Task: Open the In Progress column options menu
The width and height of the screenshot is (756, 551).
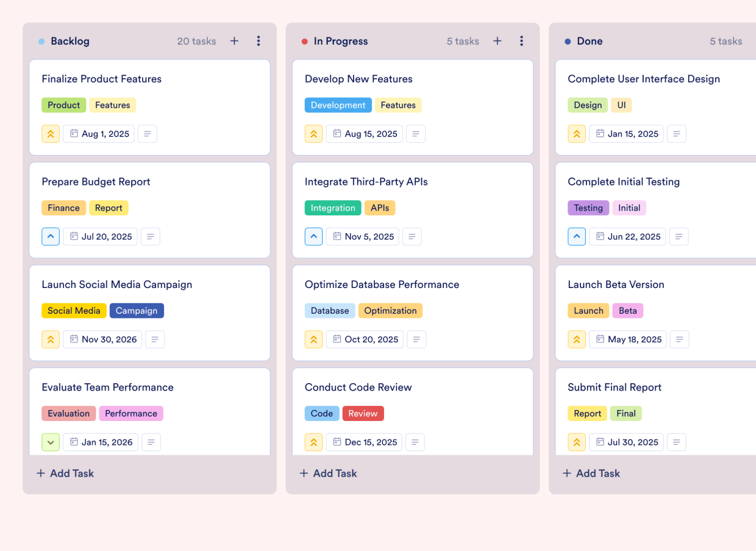Action: pyautogui.click(x=522, y=41)
